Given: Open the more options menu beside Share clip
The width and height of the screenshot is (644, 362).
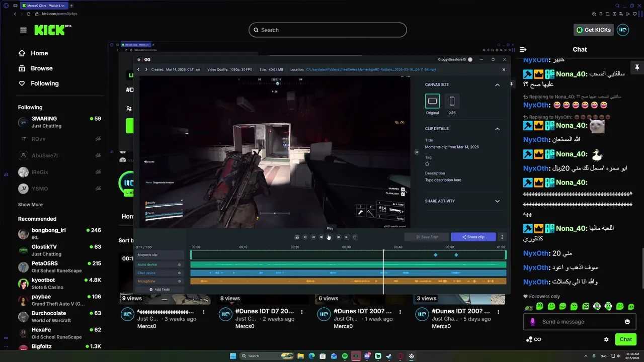Looking at the screenshot, I should [502, 237].
